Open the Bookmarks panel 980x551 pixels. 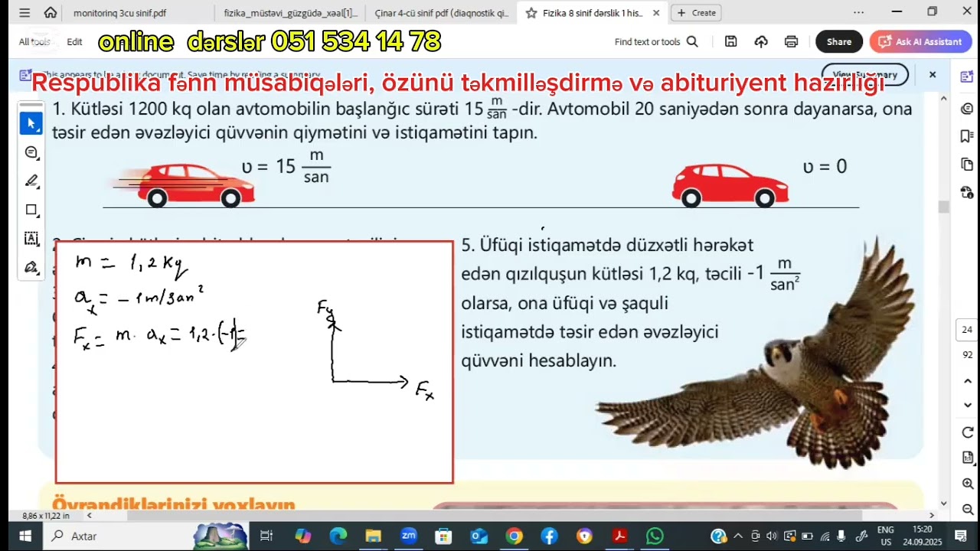967,136
